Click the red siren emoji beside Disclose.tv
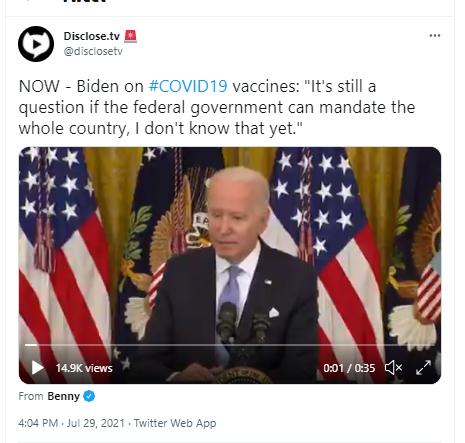The height and width of the screenshot is (443, 465). point(130,36)
